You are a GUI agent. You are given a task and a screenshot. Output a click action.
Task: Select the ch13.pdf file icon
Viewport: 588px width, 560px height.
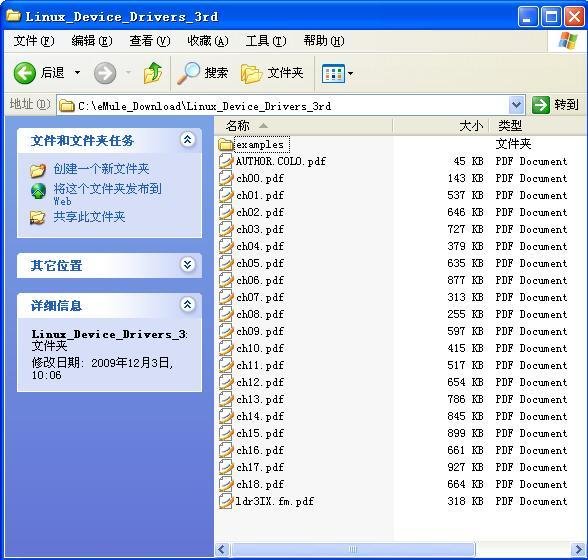tap(226, 399)
